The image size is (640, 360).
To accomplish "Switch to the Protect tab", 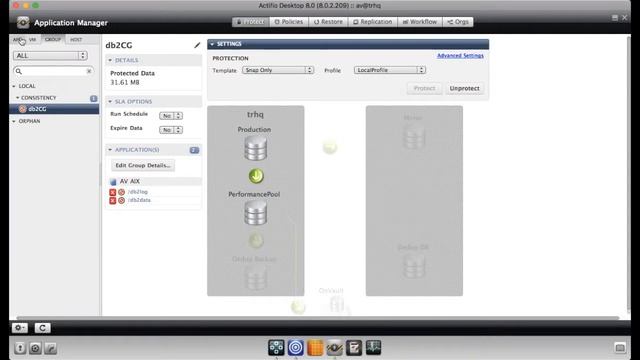I will (251, 22).
